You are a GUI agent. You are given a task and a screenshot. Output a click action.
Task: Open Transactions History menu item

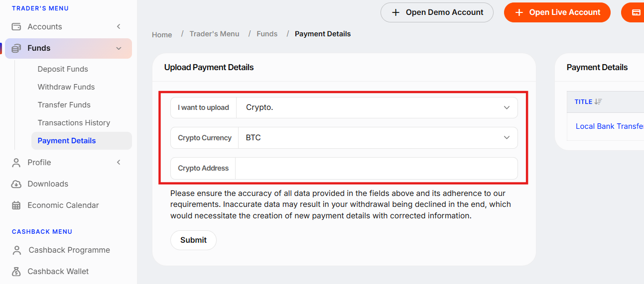point(74,123)
